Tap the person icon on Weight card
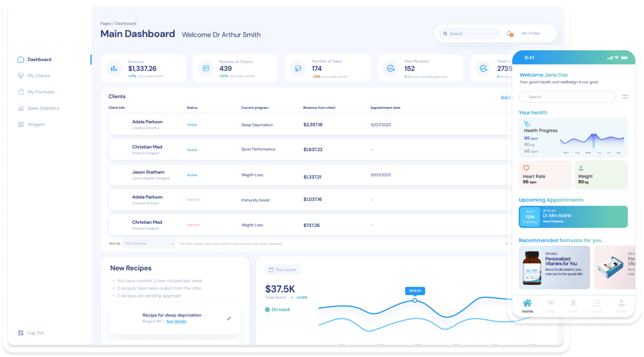Image resolution: width=644 pixels, height=357 pixels. pos(581,168)
